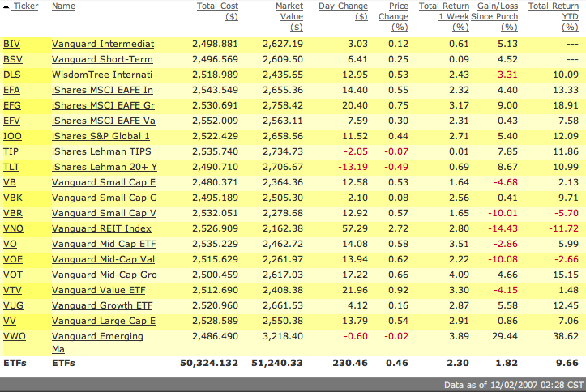Viewport: 586px width, 392px height.
Task: Open Vanguard Small Cap V link
Action: coord(104,213)
